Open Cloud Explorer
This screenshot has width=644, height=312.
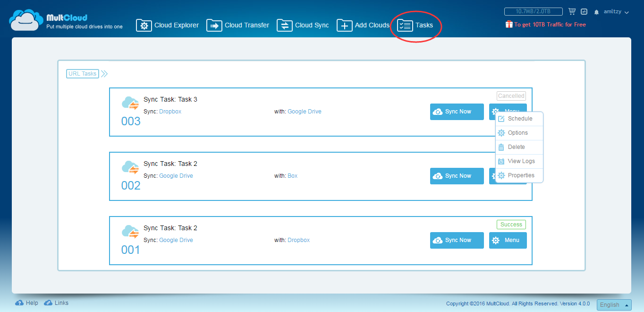point(168,26)
